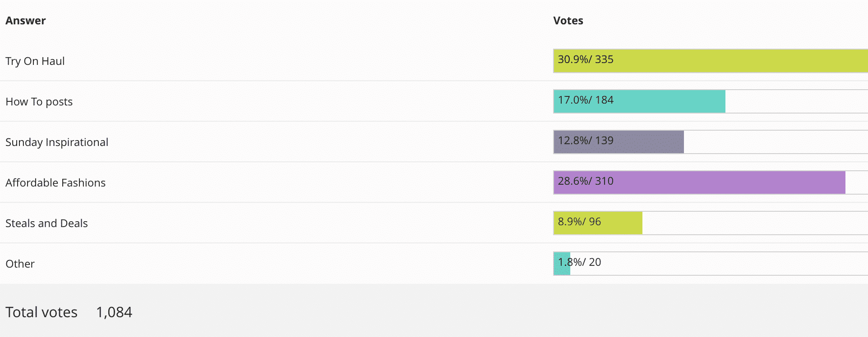Click the 1,084 total votes number
The image size is (868, 337).
pos(114,312)
